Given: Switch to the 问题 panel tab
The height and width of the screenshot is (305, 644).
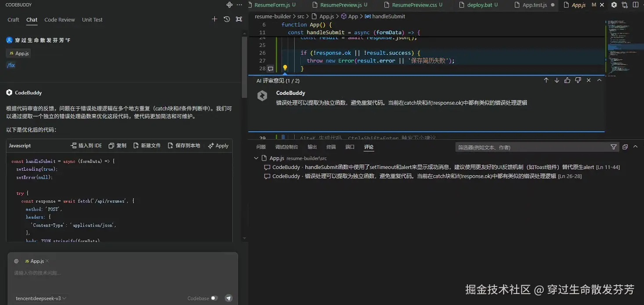Looking at the screenshot, I should click(261, 147).
